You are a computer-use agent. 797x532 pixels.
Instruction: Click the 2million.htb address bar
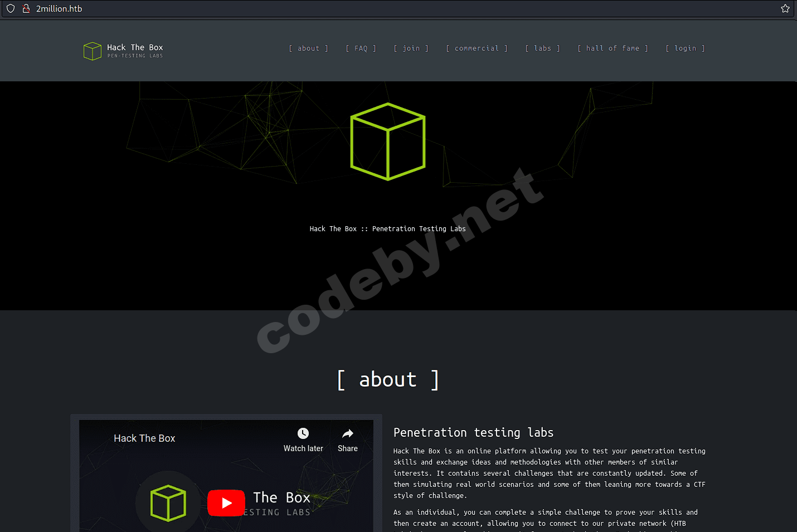tap(398, 8)
